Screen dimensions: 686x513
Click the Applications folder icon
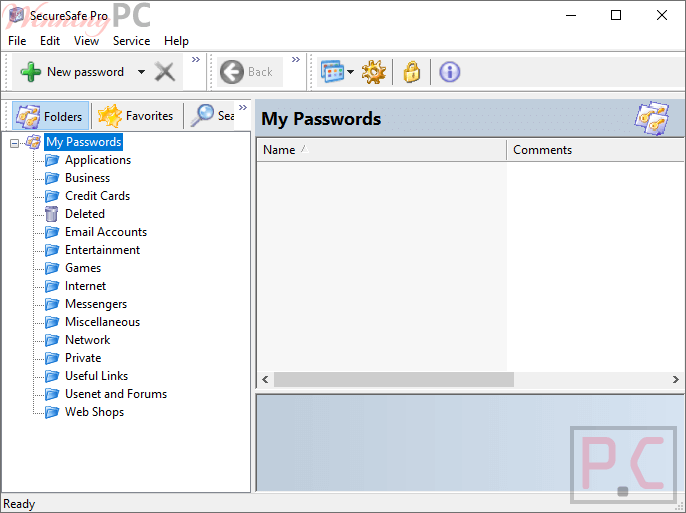tap(52, 160)
